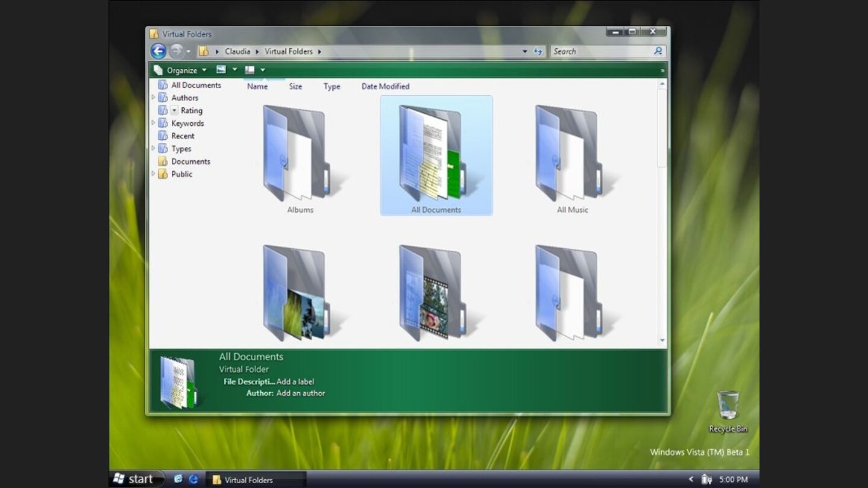Select the Keywords virtual folder in the sidebar
The width and height of the screenshot is (868, 488).
tap(187, 123)
